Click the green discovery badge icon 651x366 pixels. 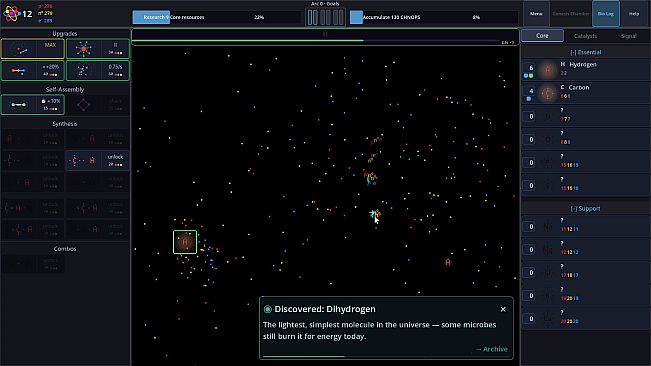click(x=268, y=309)
